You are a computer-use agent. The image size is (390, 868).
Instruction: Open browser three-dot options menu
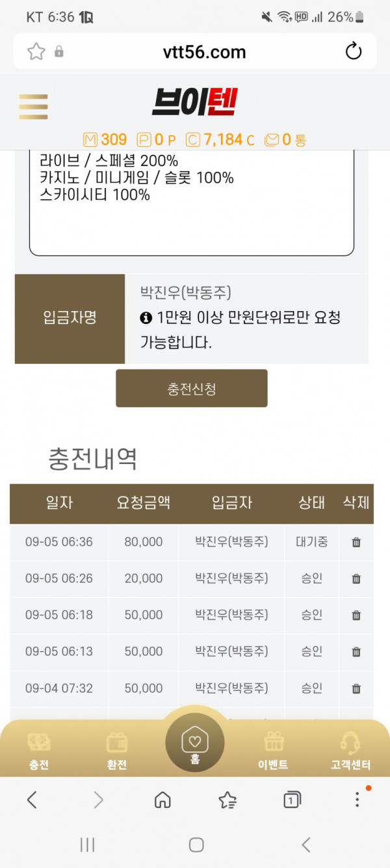pos(357,800)
